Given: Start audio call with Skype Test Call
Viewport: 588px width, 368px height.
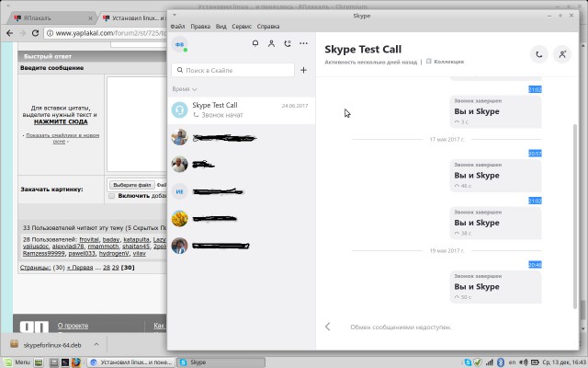Looking at the screenshot, I should tap(539, 54).
